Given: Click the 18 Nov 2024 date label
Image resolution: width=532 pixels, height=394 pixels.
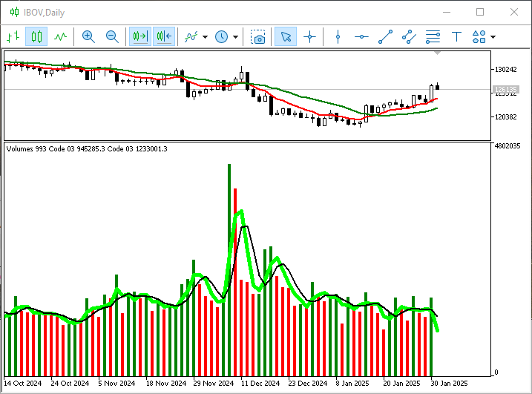Looking at the screenshot, I should click(x=166, y=383).
